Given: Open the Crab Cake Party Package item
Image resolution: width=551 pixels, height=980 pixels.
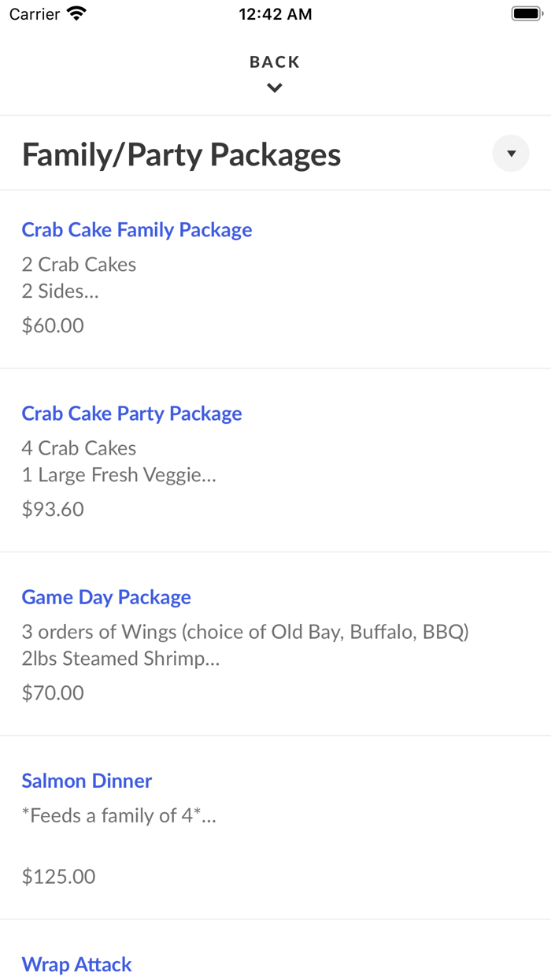Looking at the screenshot, I should (x=131, y=414).
